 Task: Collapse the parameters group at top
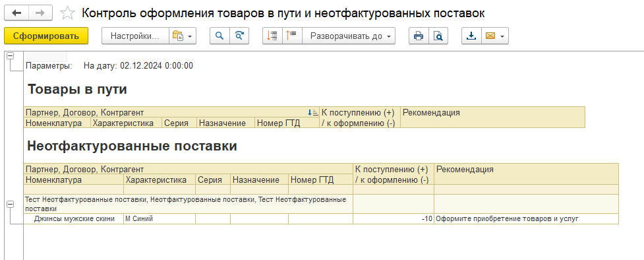[x=11, y=56]
